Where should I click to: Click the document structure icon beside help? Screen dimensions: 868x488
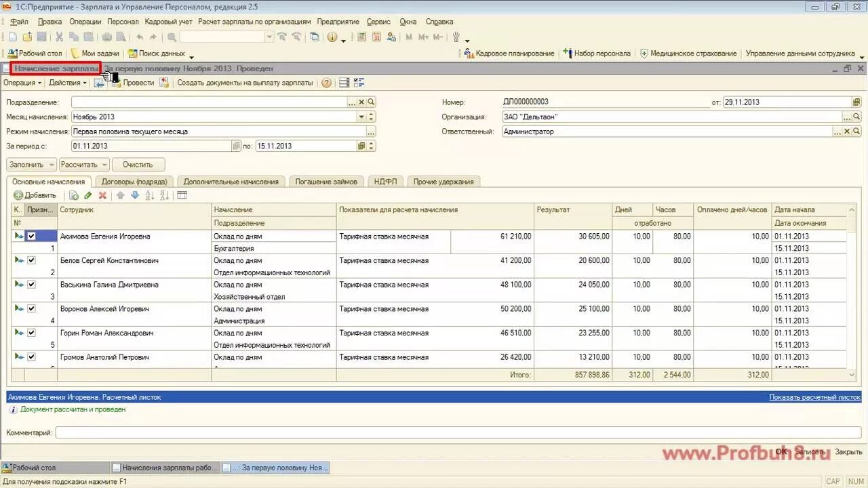pos(344,83)
